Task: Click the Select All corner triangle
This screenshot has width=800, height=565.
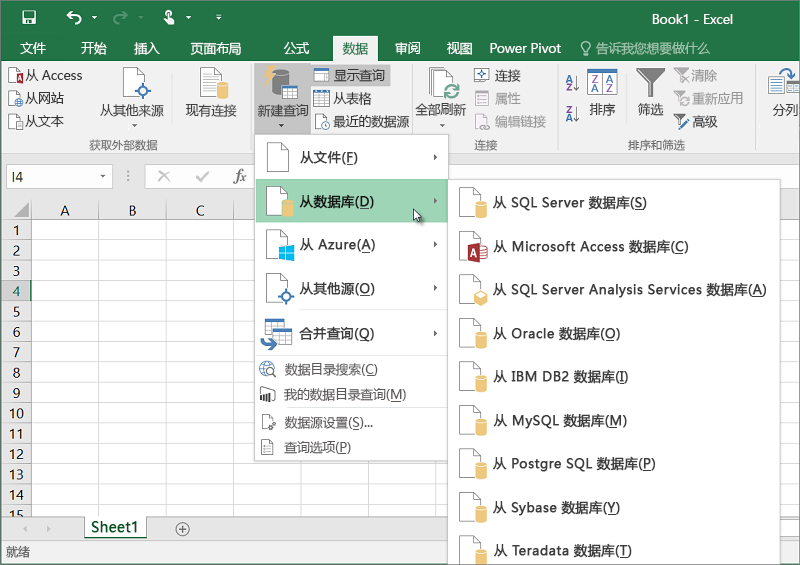Action: point(22,210)
